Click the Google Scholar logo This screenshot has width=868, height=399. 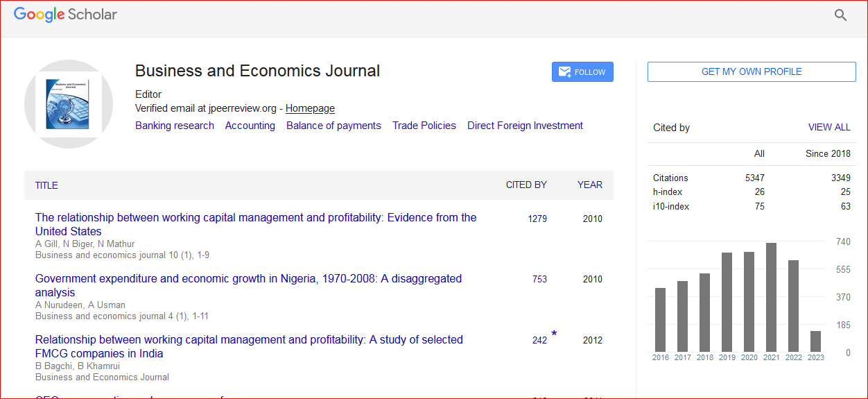[x=65, y=15]
